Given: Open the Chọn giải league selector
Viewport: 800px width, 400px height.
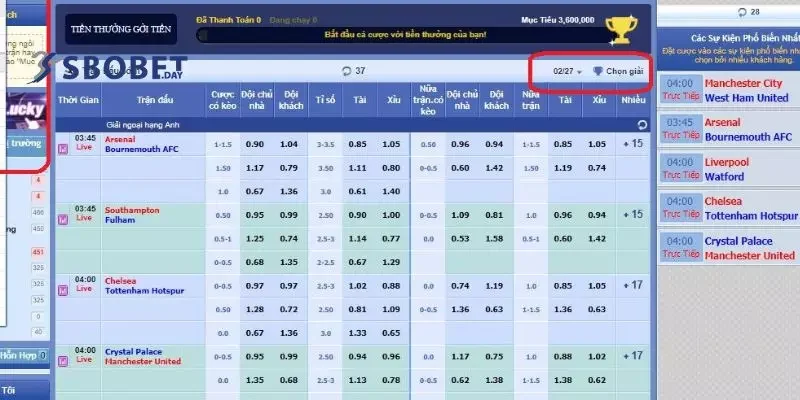Looking at the screenshot, I should pos(618,72).
